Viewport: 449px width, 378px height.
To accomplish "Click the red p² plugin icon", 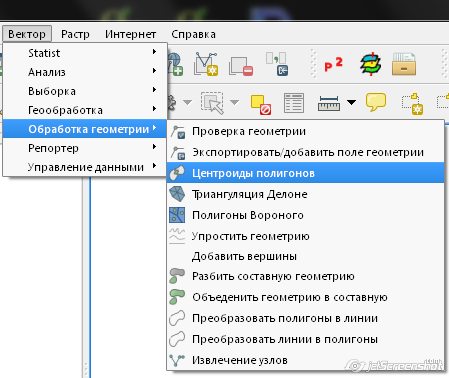I will (x=333, y=64).
